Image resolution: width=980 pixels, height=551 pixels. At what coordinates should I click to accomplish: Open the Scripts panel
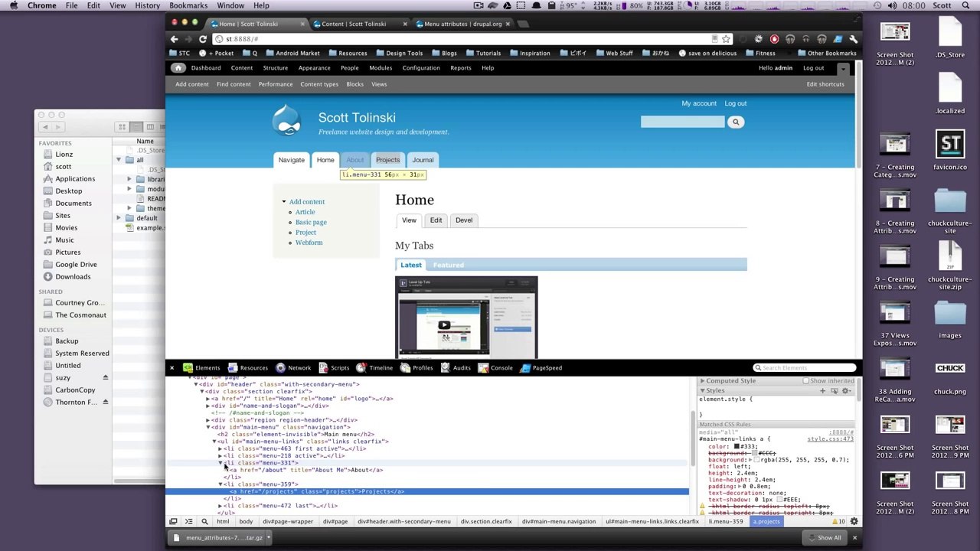[x=333, y=368]
